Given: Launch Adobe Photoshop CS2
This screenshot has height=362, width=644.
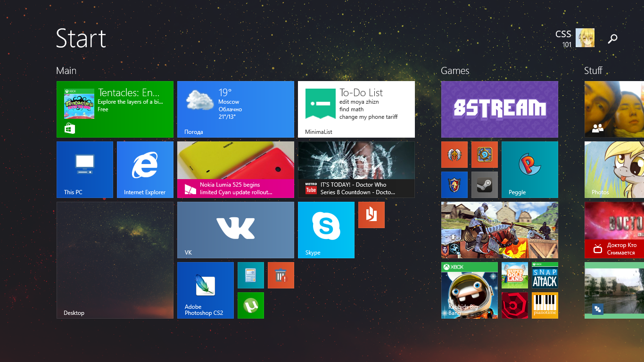Looking at the screenshot, I should pos(206,290).
